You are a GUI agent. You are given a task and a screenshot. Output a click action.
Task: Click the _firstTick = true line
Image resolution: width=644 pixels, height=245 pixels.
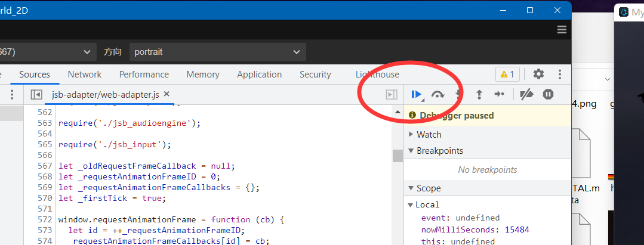click(x=112, y=199)
